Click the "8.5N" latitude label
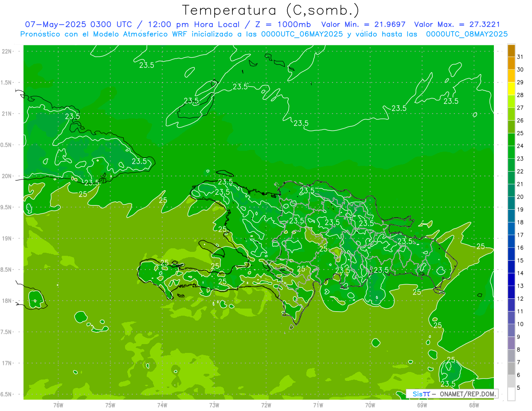 pos(7,270)
